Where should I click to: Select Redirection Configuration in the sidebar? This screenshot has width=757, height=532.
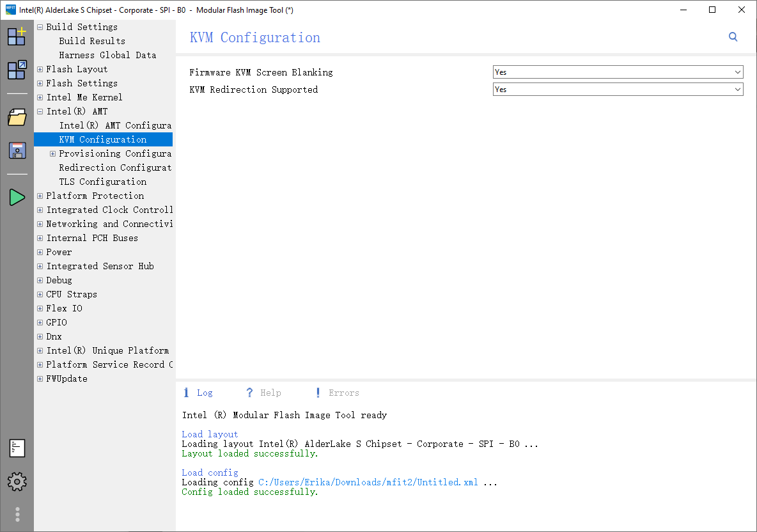pyautogui.click(x=115, y=168)
